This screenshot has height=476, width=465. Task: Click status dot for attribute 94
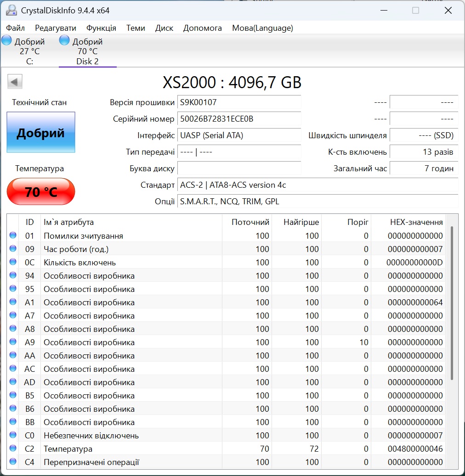point(13,275)
